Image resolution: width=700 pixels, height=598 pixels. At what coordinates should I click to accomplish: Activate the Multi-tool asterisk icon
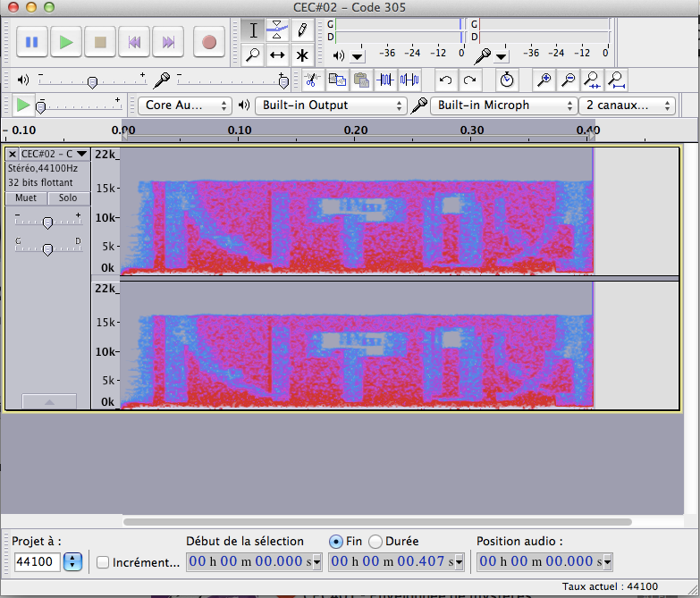coord(302,55)
